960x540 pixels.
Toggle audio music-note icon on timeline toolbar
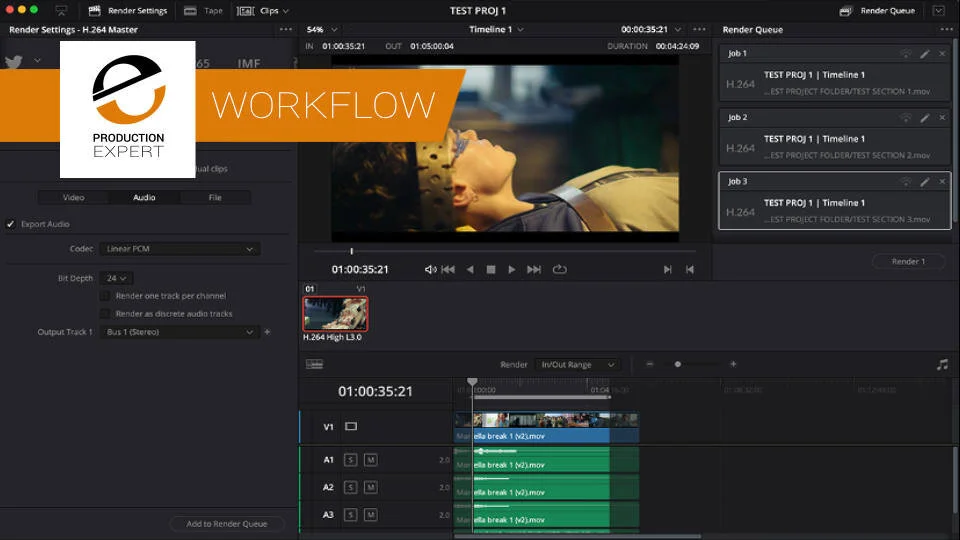pos(942,364)
